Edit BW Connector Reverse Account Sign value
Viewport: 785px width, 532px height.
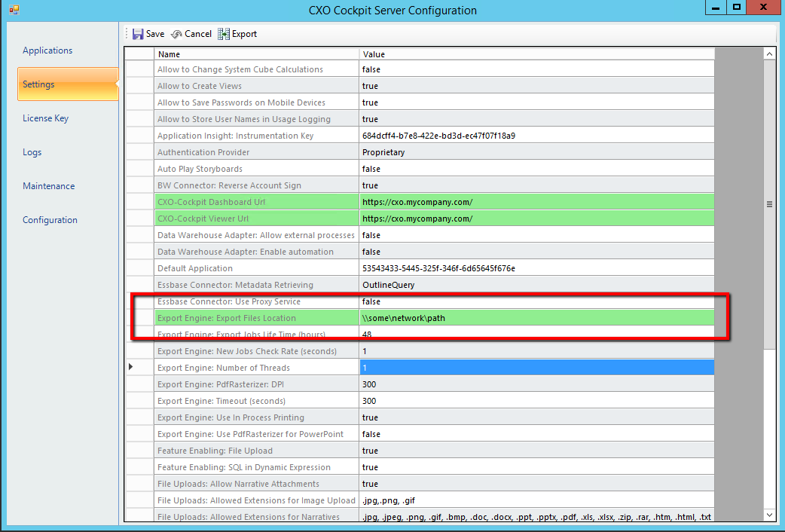pyautogui.click(x=536, y=185)
